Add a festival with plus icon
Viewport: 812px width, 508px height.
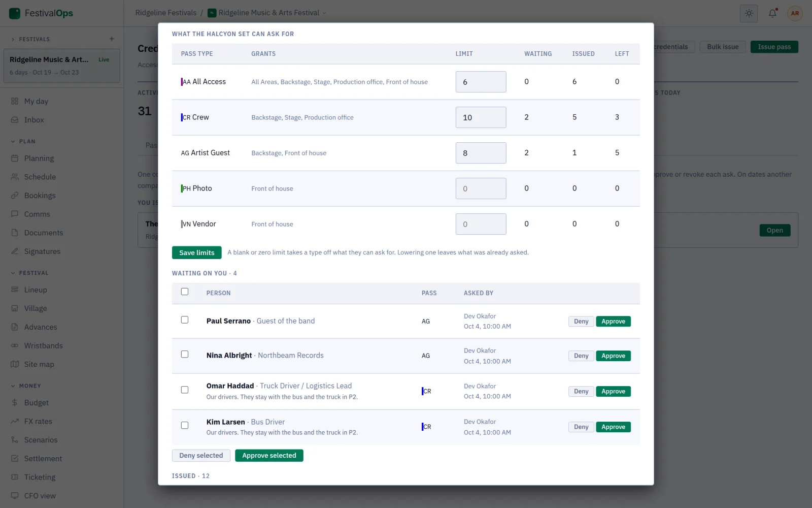click(x=112, y=39)
